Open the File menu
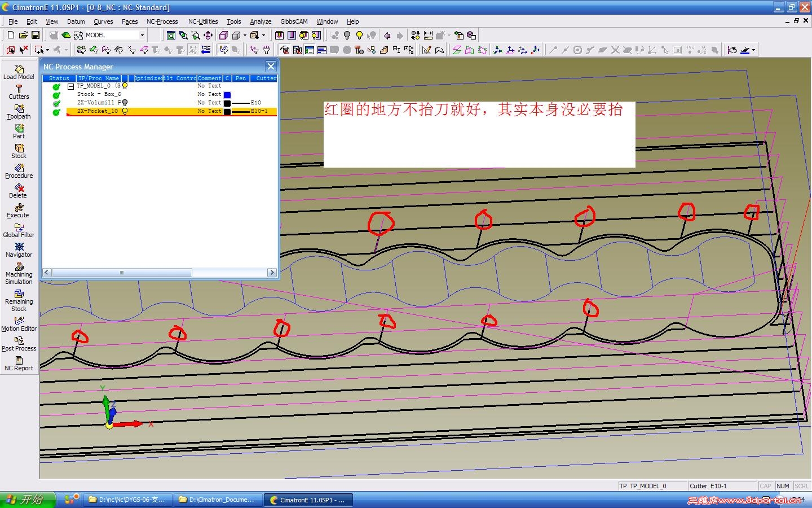Image resolution: width=812 pixels, height=508 pixels. [13, 21]
